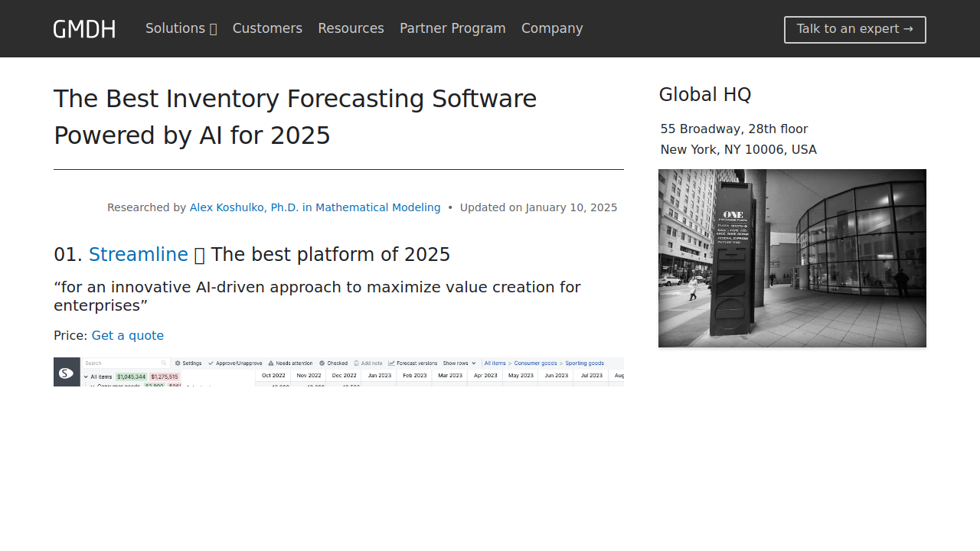980x551 pixels.
Task: Click 'The best platform of 2025' heading text
Action: tap(330, 254)
